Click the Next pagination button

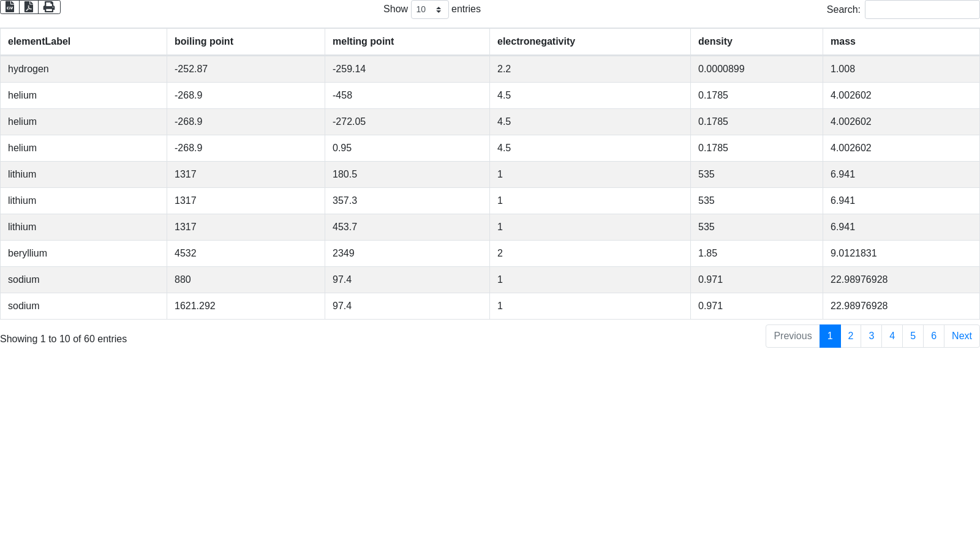tap(962, 336)
